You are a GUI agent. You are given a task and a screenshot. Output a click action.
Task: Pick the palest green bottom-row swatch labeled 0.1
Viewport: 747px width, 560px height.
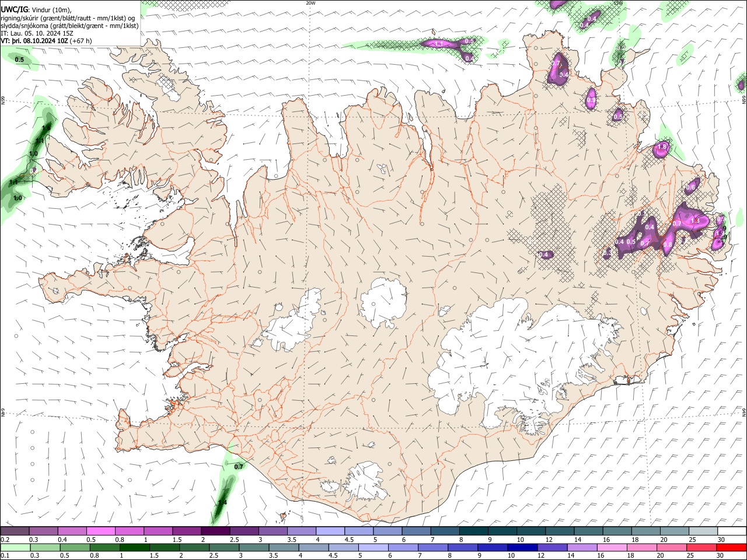15,547
